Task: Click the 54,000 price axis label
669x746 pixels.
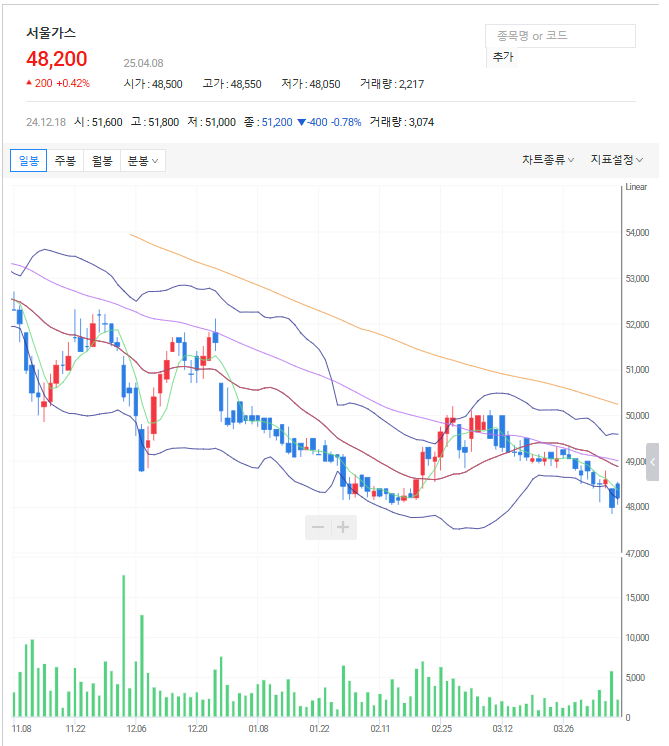Action: click(637, 233)
